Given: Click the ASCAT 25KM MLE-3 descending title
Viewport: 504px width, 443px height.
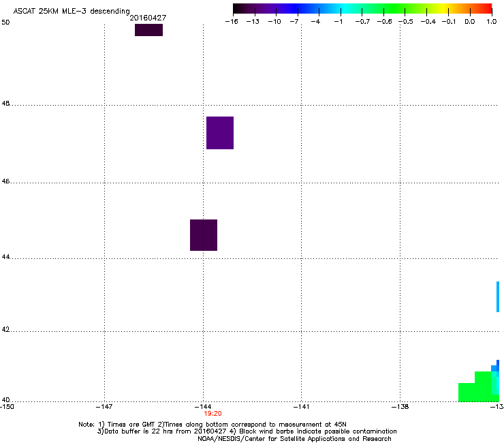Looking at the screenshot, I should [72, 11].
